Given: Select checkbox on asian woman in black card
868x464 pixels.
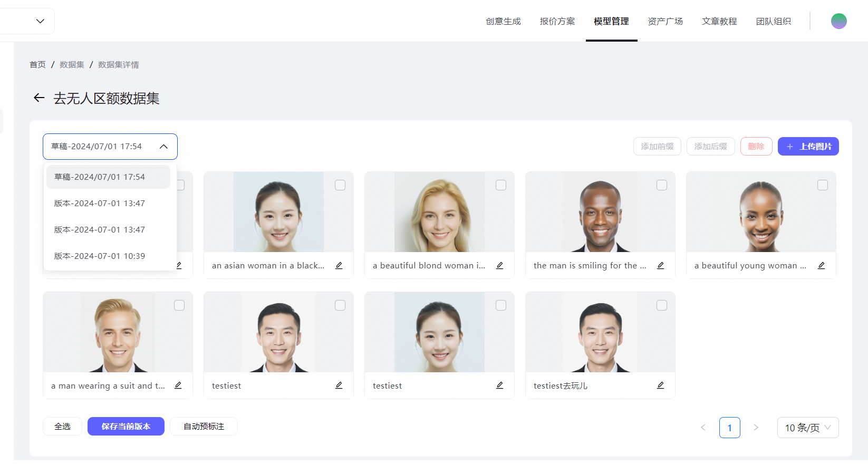Looking at the screenshot, I should pyautogui.click(x=340, y=185).
